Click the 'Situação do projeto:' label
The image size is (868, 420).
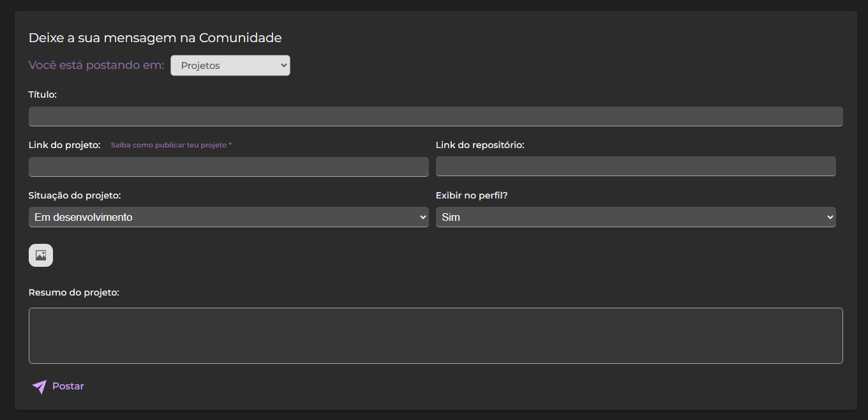tap(73, 195)
